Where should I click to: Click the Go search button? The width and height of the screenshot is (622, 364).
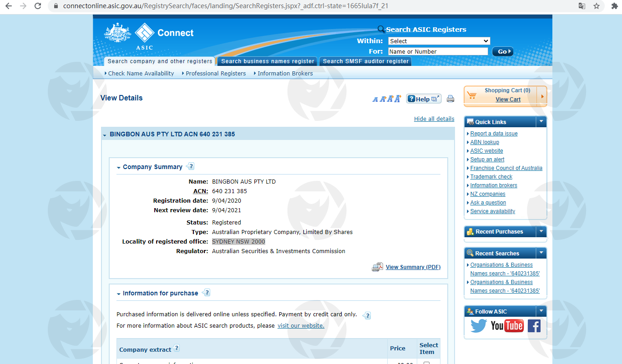[502, 52]
